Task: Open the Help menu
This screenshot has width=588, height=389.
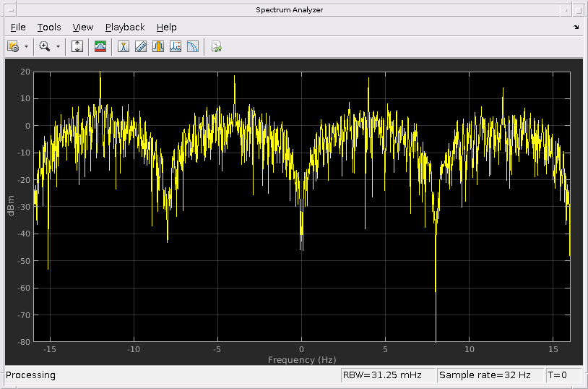Action: point(166,27)
